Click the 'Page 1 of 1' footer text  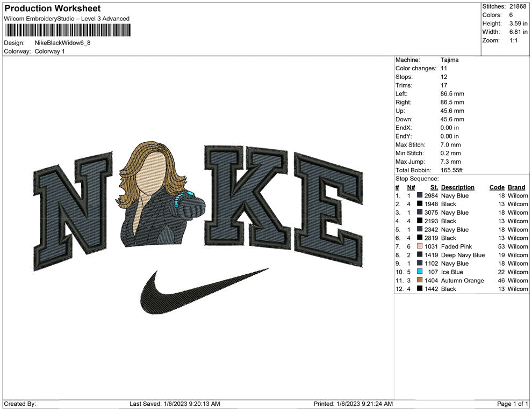tap(512, 404)
